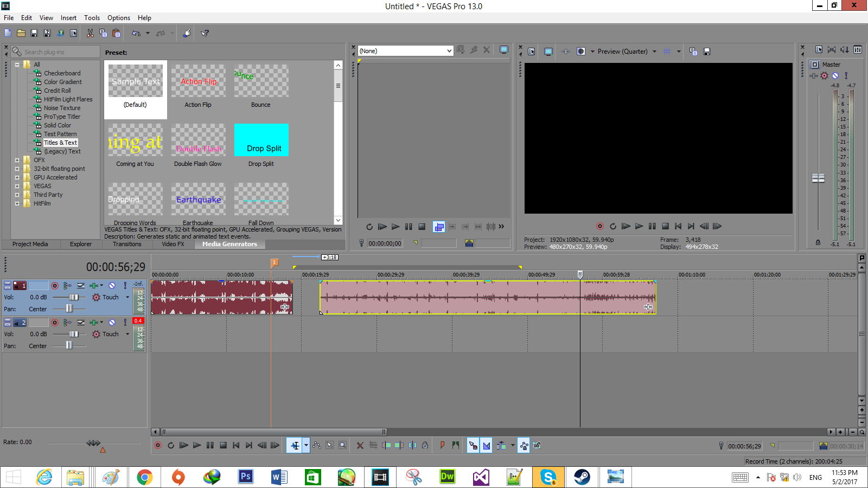Screen dimensions: 868x488
Task: Open the Undo history dropdown arrow
Action: (x=148, y=33)
